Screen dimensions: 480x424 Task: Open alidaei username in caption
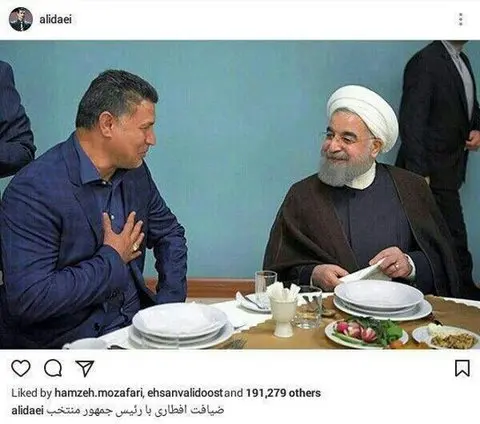[27, 411]
